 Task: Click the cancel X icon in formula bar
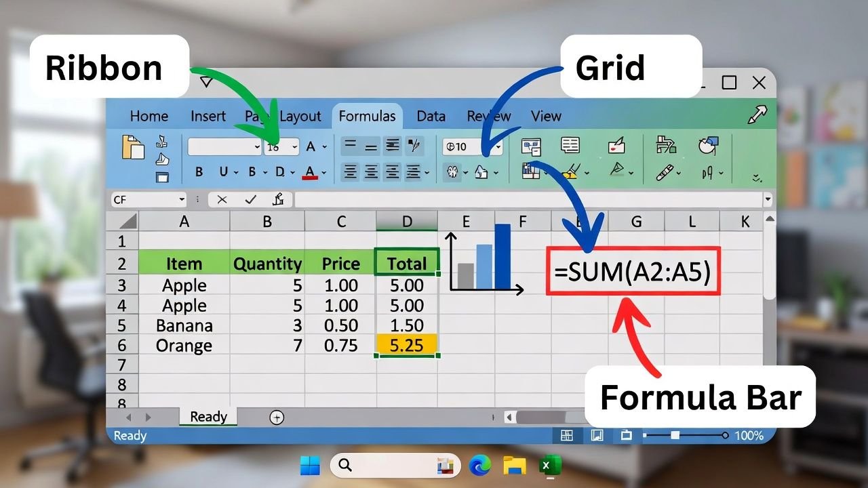pos(222,199)
